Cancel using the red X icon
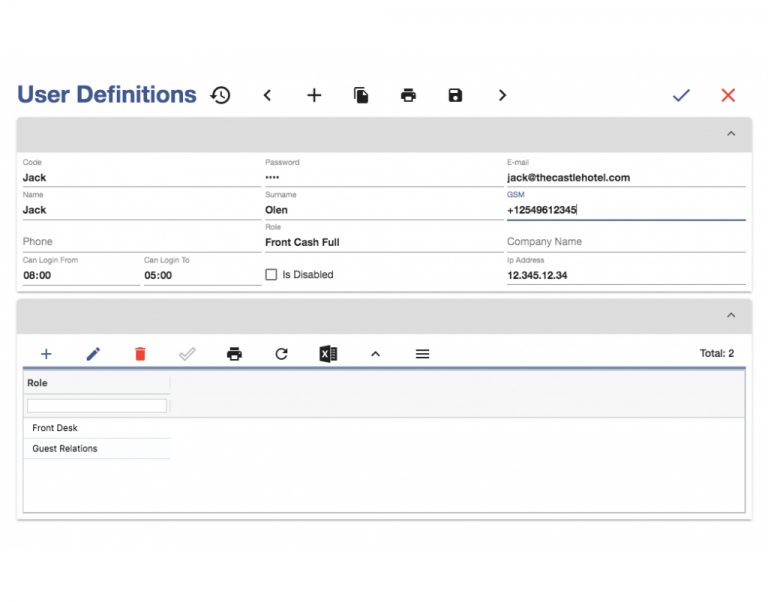The width and height of the screenshot is (768, 602). [728, 95]
